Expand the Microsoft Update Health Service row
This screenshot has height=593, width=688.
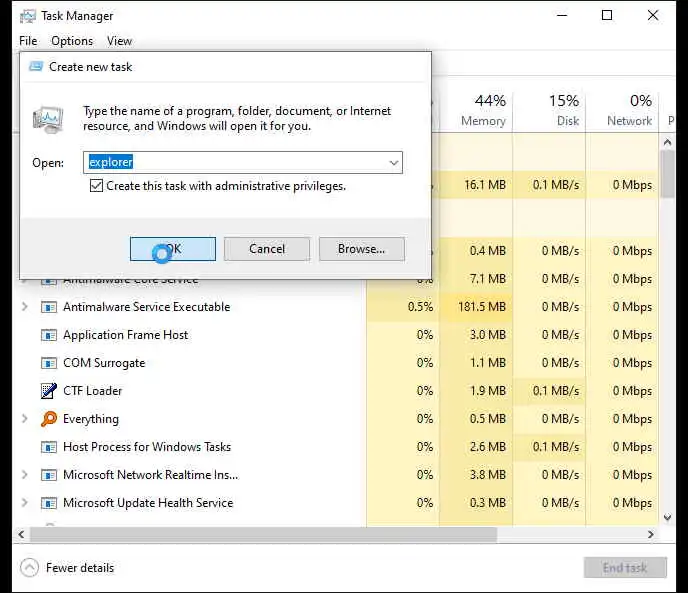click(x=25, y=503)
